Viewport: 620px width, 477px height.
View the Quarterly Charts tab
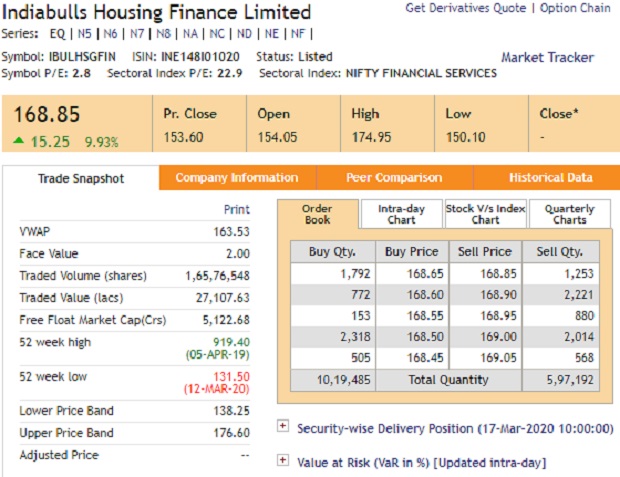click(569, 214)
